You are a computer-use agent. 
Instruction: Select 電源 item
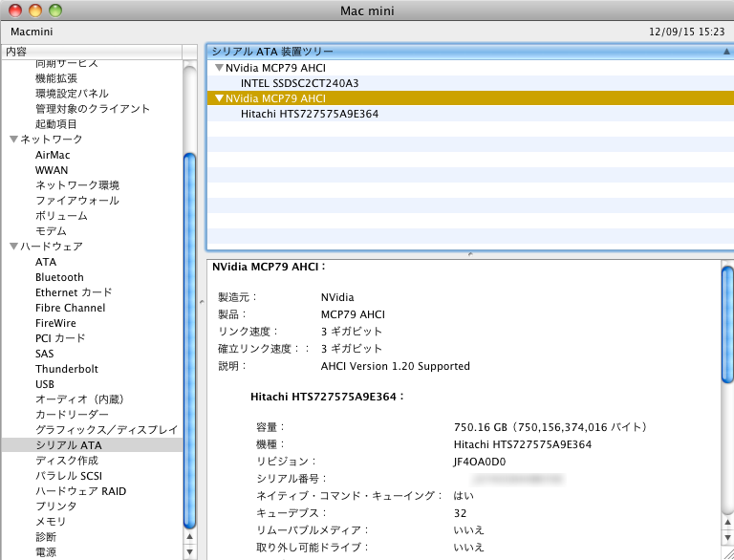tap(46, 552)
